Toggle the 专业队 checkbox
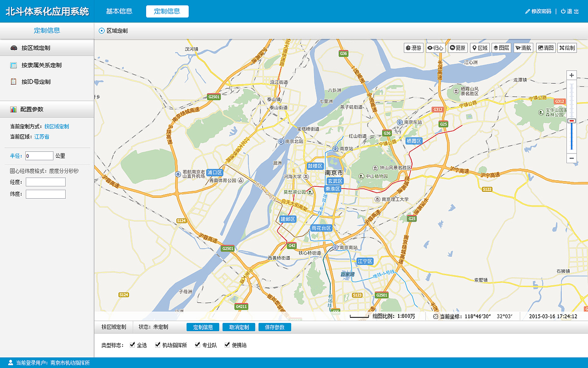The width and height of the screenshot is (588, 368). (x=198, y=345)
